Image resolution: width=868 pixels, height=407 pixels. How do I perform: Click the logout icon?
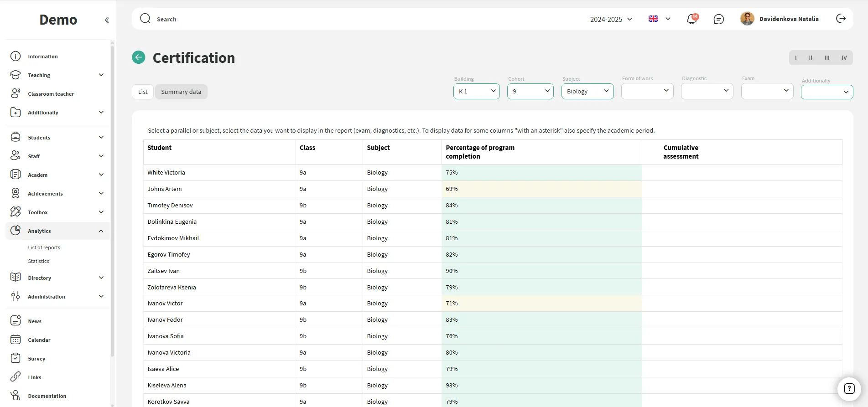point(841,19)
